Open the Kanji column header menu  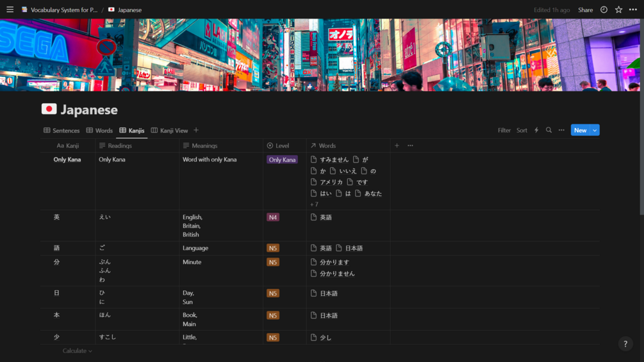(68, 145)
